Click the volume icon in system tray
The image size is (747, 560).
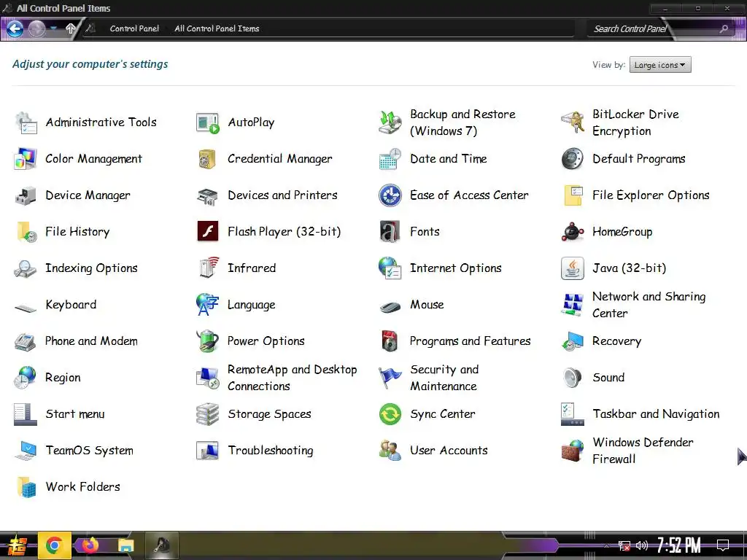[x=642, y=545]
